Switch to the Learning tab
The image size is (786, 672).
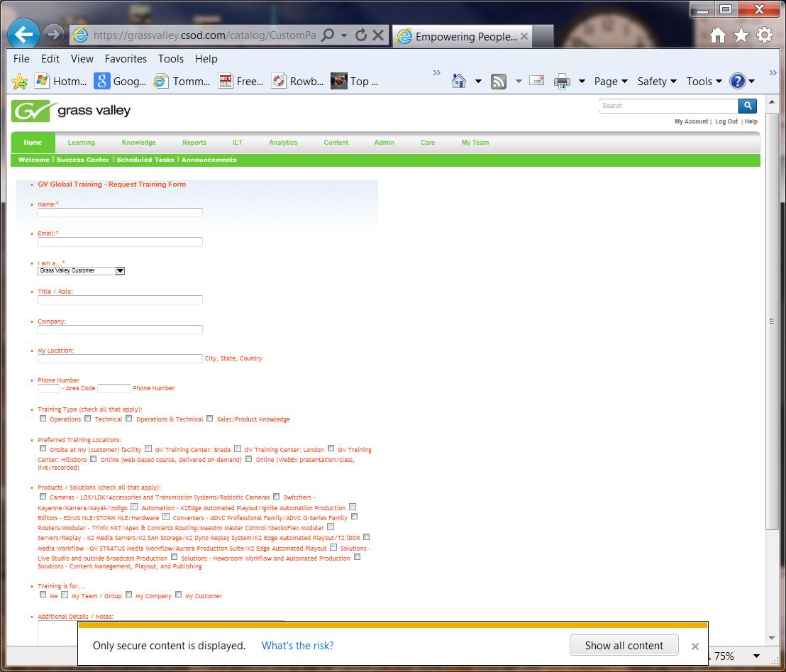pos(81,142)
